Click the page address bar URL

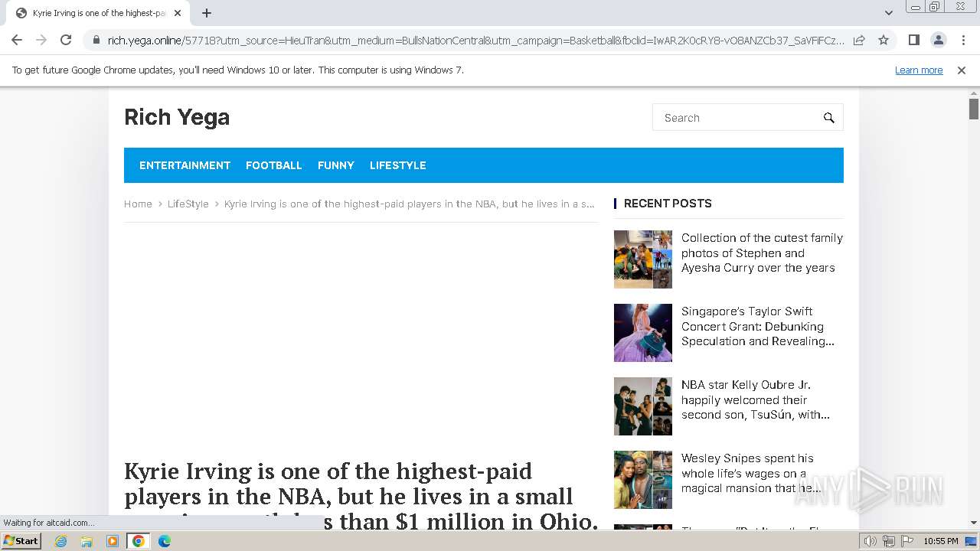(475, 41)
